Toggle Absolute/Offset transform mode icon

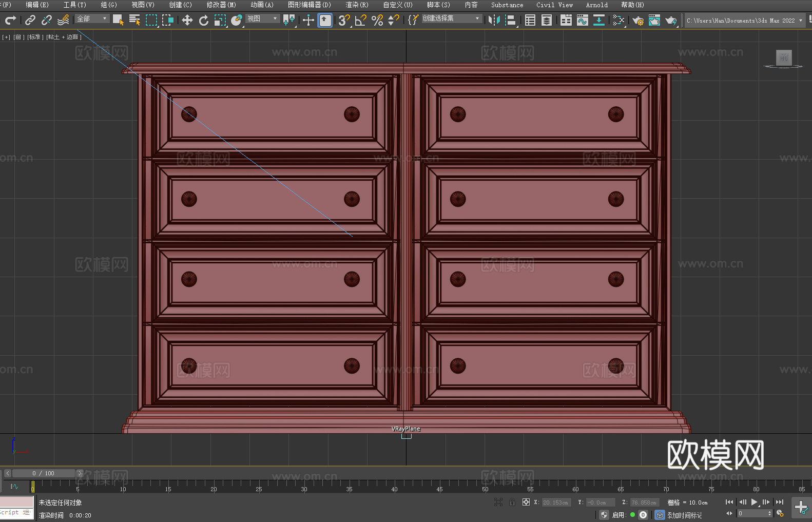pyautogui.click(x=526, y=502)
